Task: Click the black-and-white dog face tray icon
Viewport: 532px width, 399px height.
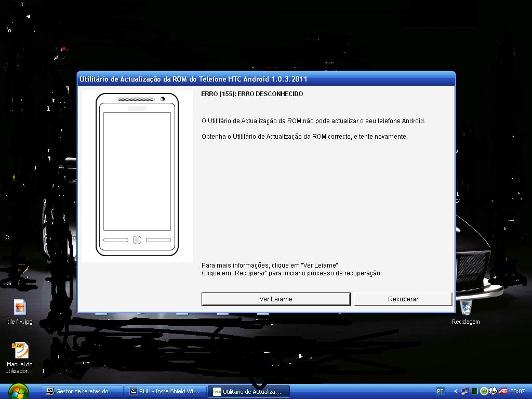Action: [x=493, y=391]
